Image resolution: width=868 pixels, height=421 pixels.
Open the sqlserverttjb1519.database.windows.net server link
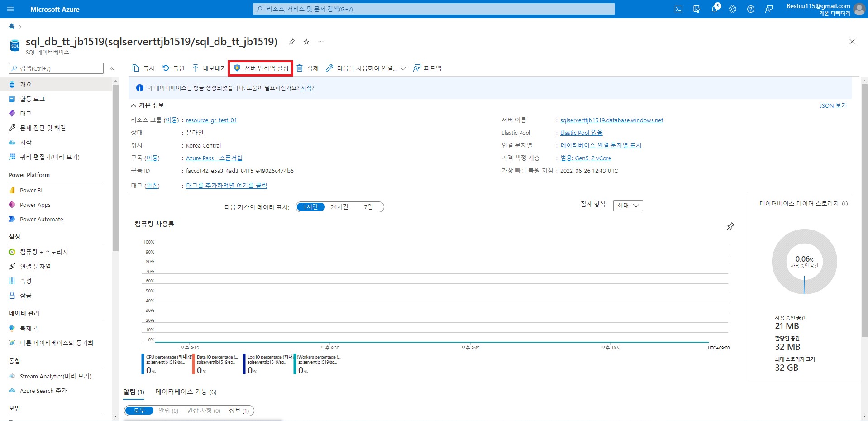[x=611, y=120]
